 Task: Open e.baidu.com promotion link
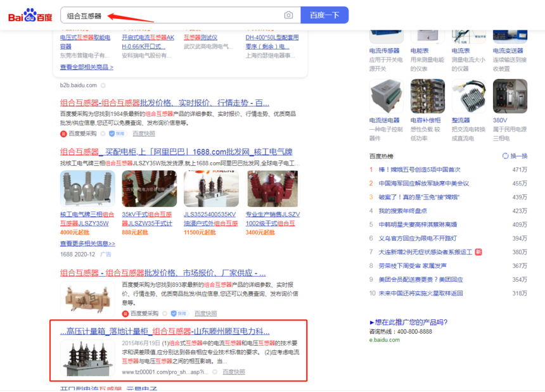coord(385,340)
